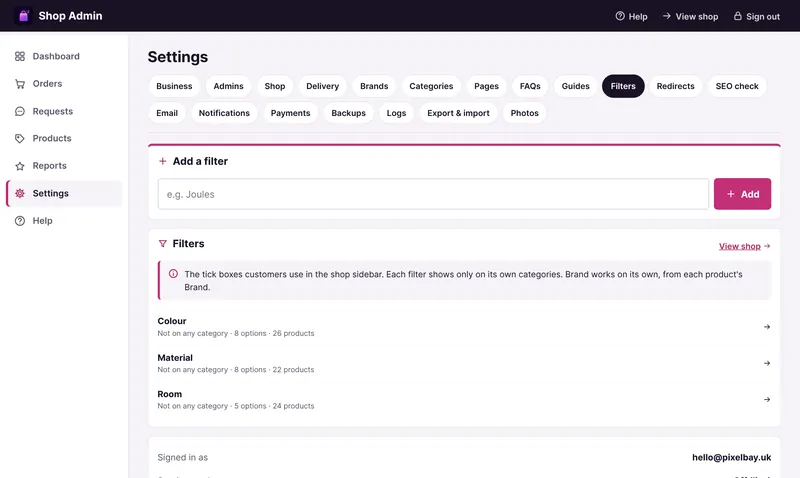Open Reports from the sidebar
800x478 pixels.
click(64, 166)
